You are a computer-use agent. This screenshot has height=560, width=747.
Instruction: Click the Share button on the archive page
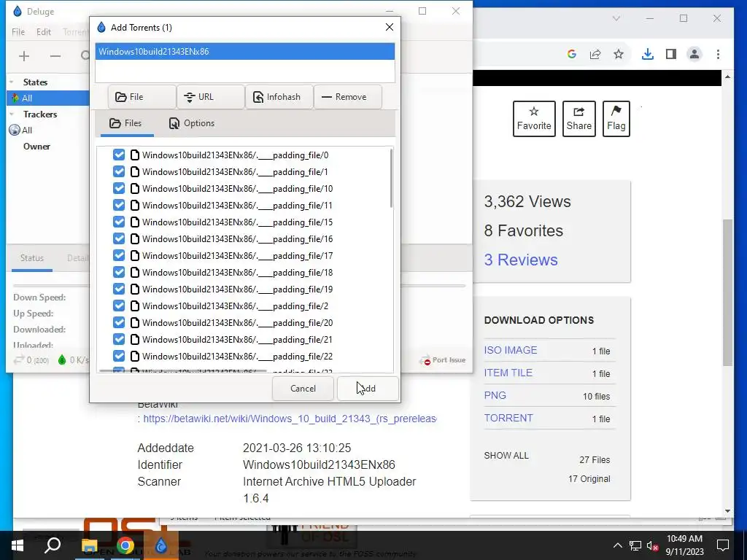[x=578, y=119]
